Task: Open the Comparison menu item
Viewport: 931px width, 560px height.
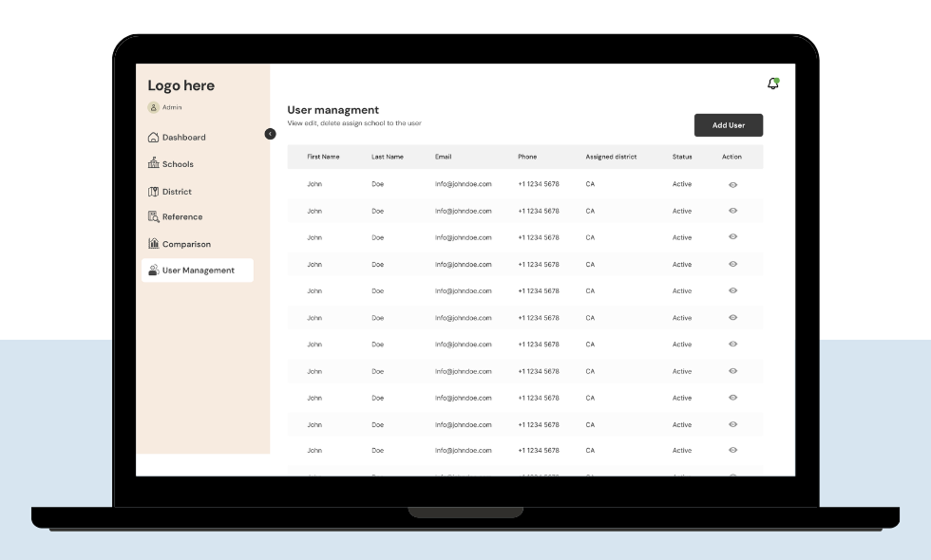Action: tap(186, 244)
